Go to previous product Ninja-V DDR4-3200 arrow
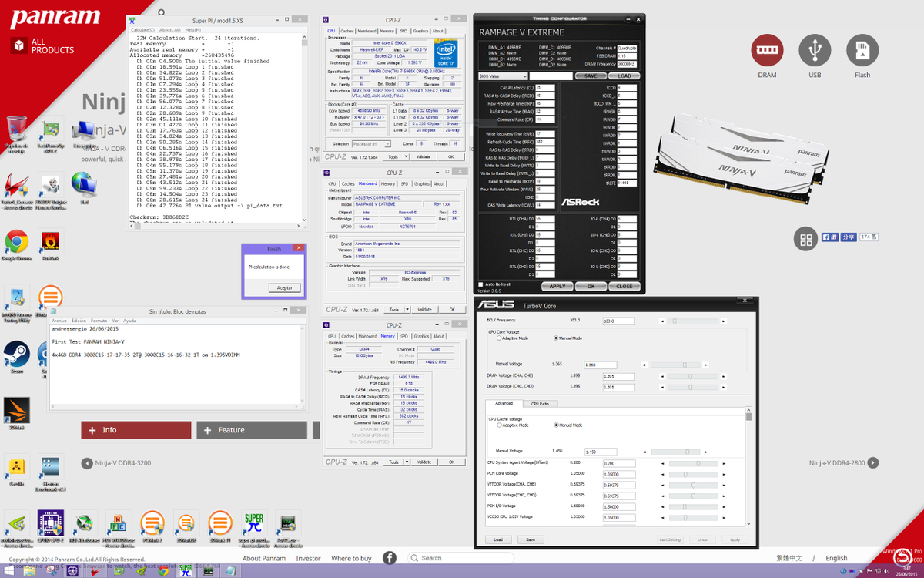The image size is (924, 578). click(x=87, y=463)
